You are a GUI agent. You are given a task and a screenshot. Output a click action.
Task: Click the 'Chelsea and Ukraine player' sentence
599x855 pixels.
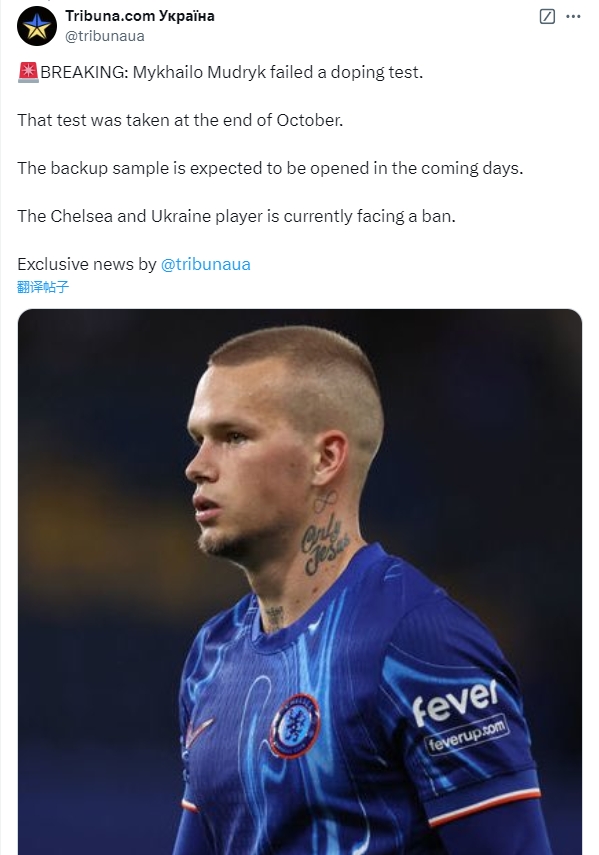pyautogui.click(x=237, y=216)
